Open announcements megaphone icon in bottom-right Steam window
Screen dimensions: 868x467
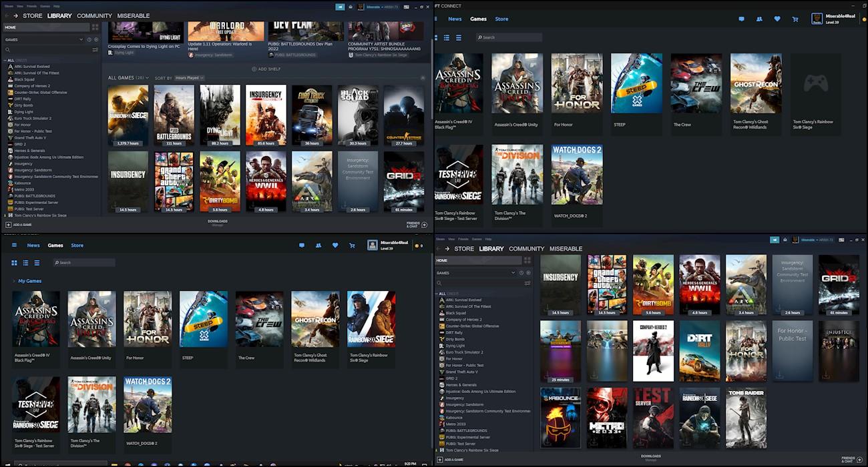coord(775,240)
